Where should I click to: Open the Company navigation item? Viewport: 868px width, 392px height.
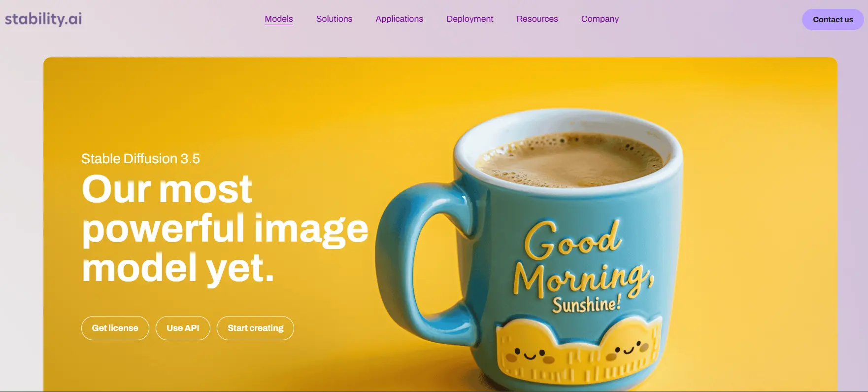(x=600, y=19)
